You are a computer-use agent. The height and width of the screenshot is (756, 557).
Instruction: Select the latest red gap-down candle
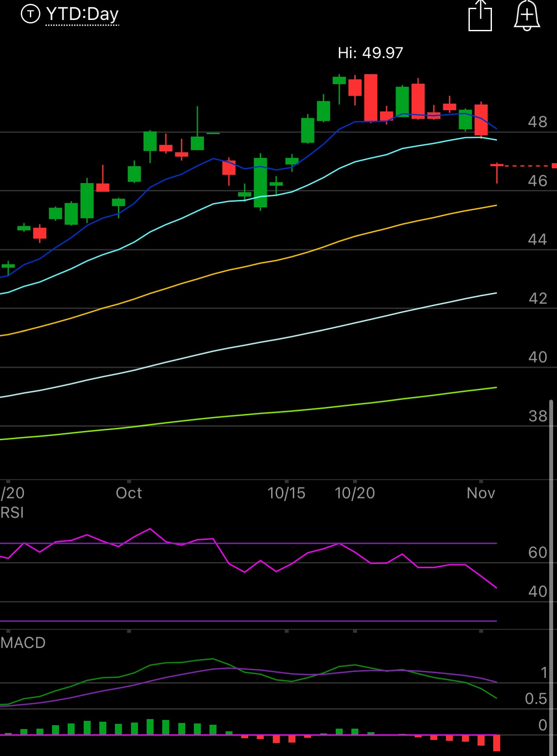pyautogui.click(x=497, y=173)
